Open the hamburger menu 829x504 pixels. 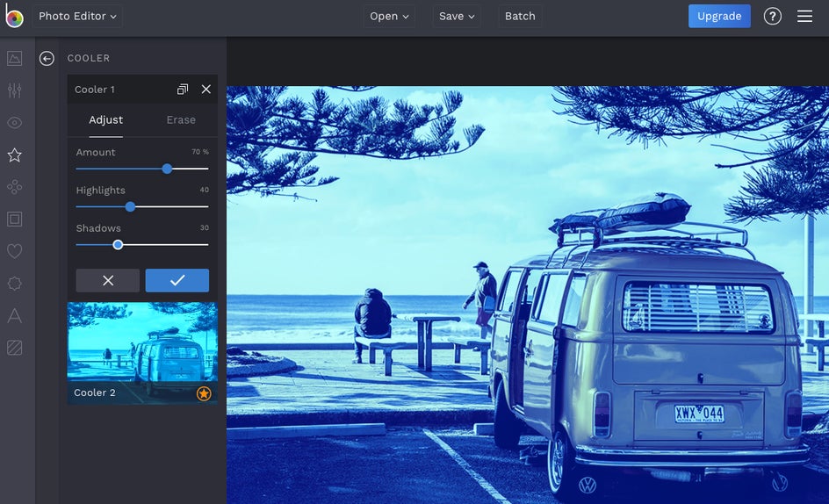(x=804, y=17)
